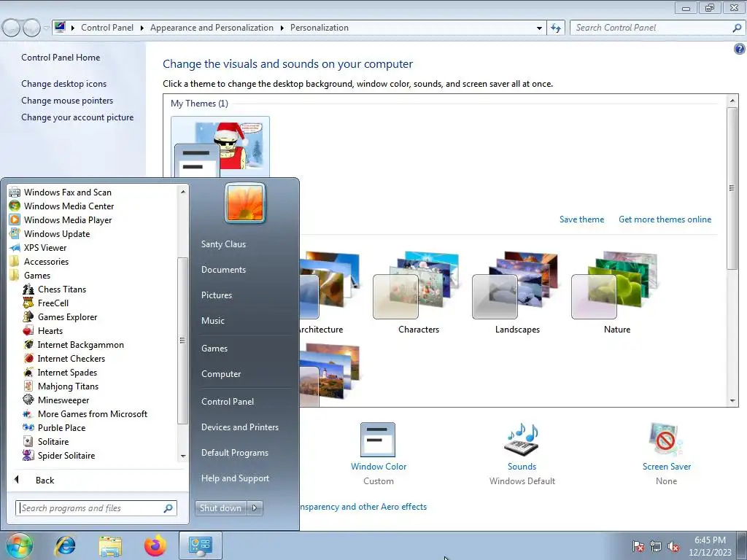The image size is (747, 560).
Task: Open Windows Media Player icon
Action: (15, 220)
